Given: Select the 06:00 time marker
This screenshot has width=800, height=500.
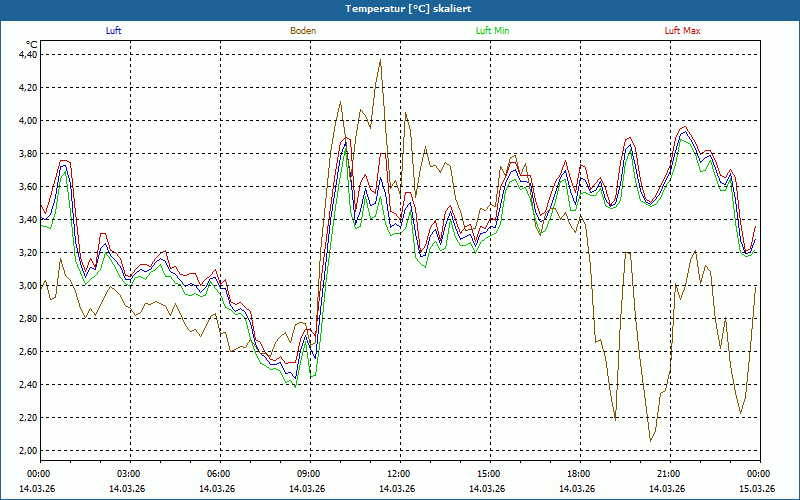Looking at the screenshot, I should (x=217, y=473).
